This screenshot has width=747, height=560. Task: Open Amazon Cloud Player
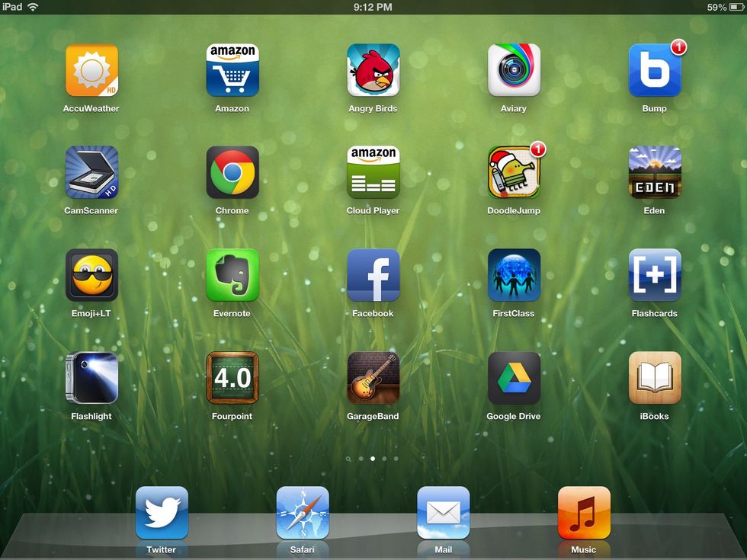click(x=373, y=172)
